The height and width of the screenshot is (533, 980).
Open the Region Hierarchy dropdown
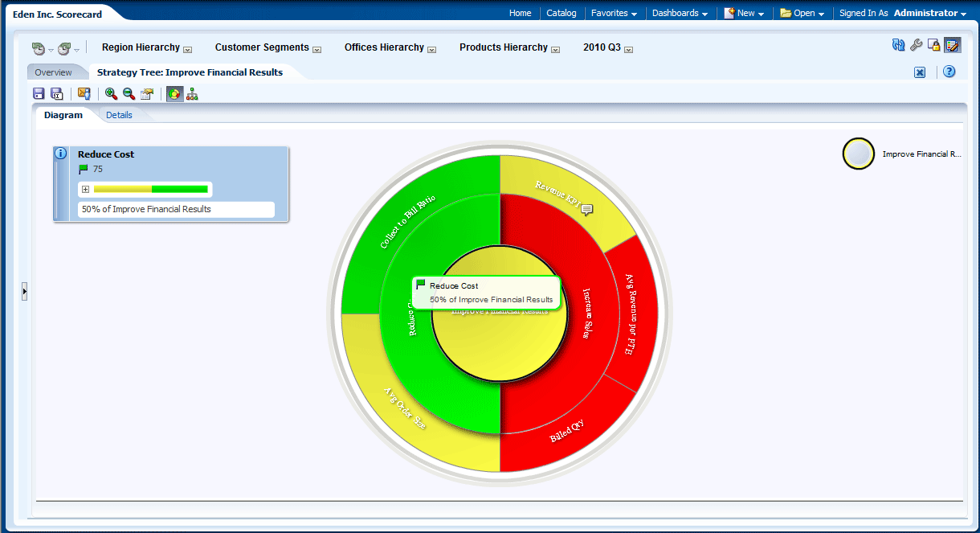click(187, 49)
